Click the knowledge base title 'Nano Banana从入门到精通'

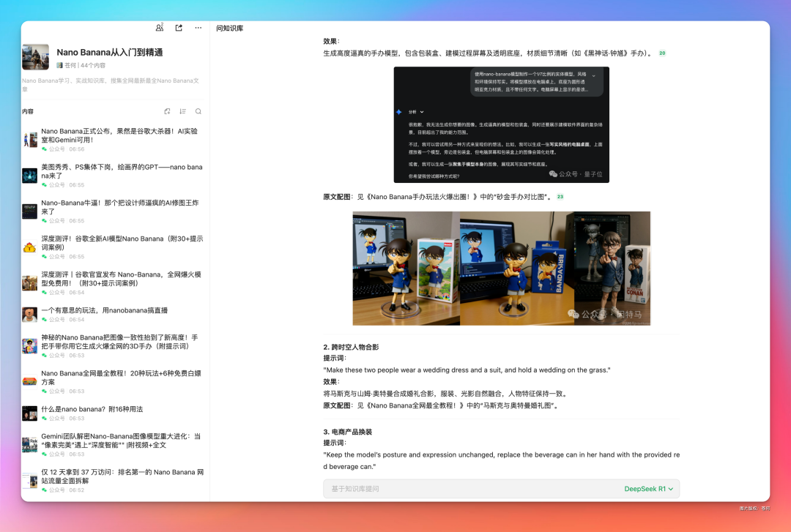pyautogui.click(x=109, y=53)
